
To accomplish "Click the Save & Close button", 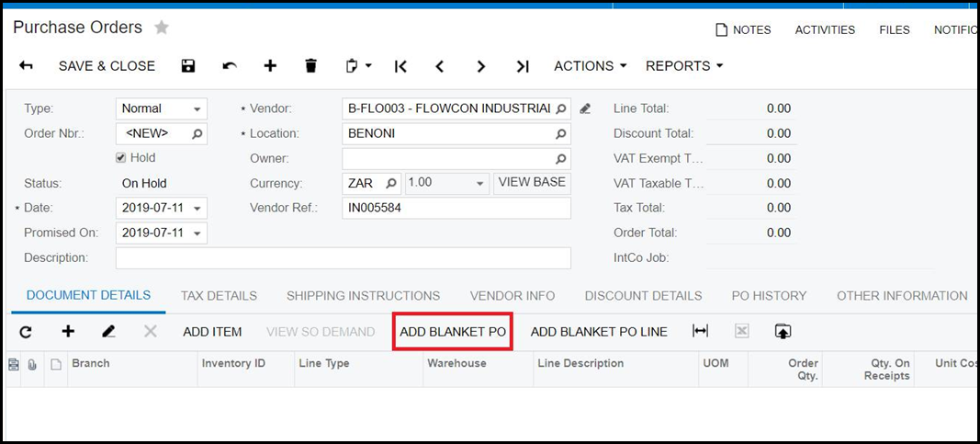I will (107, 66).
